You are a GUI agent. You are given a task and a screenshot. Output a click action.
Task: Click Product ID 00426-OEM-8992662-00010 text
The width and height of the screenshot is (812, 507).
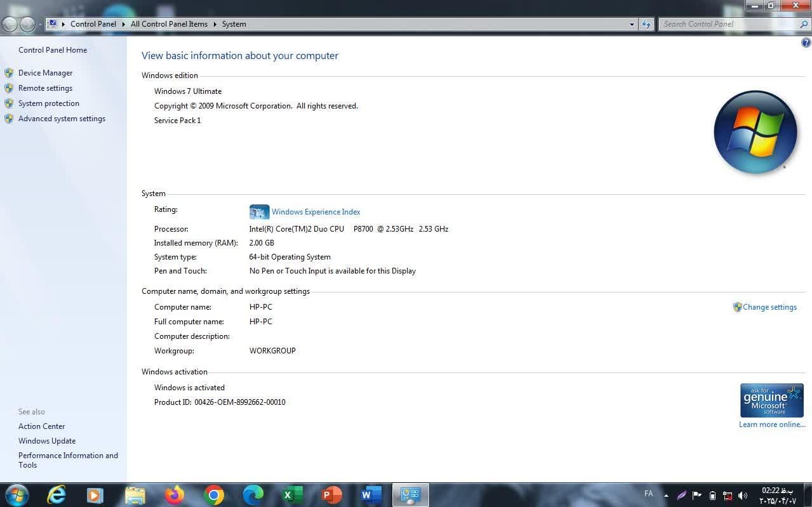point(220,402)
